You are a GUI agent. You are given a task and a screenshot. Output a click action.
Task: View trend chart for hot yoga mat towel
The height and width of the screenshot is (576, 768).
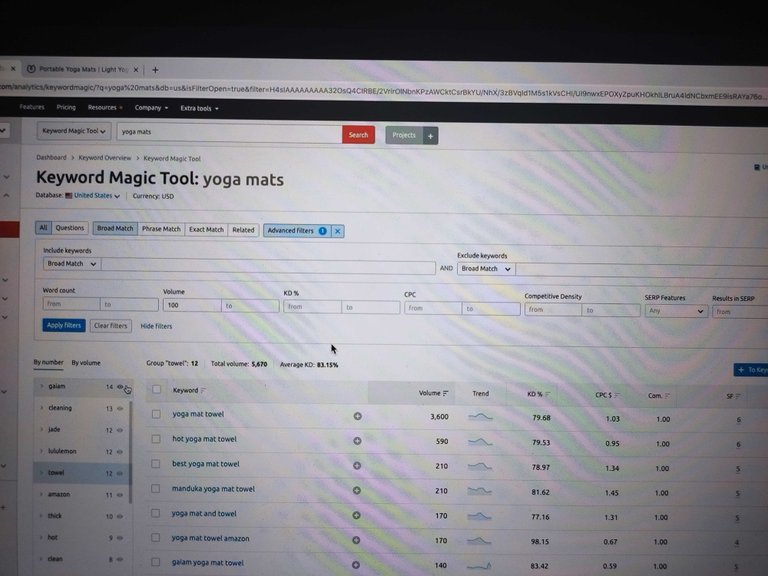pyautogui.click(x=480, y=442)
